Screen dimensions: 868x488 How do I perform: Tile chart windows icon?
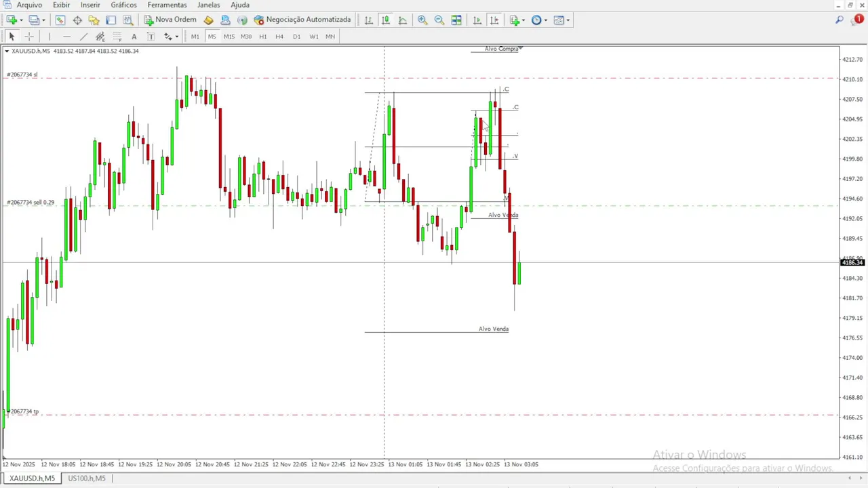click(x=456, y=20)
